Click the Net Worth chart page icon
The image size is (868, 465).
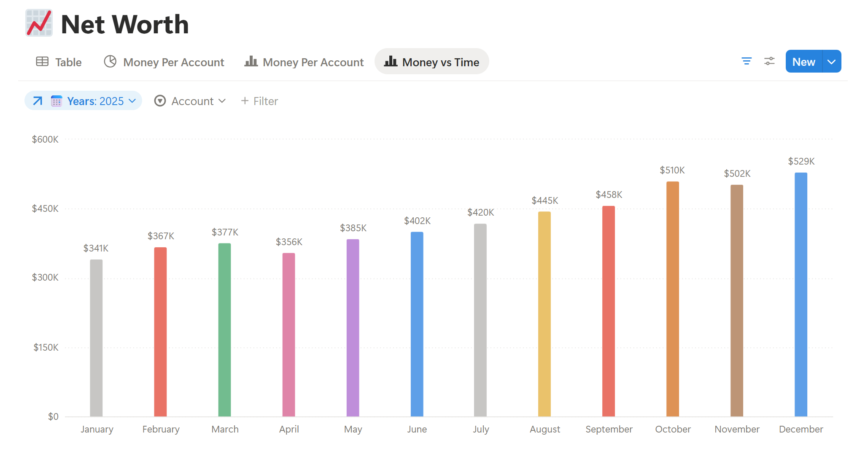[39, 23]
